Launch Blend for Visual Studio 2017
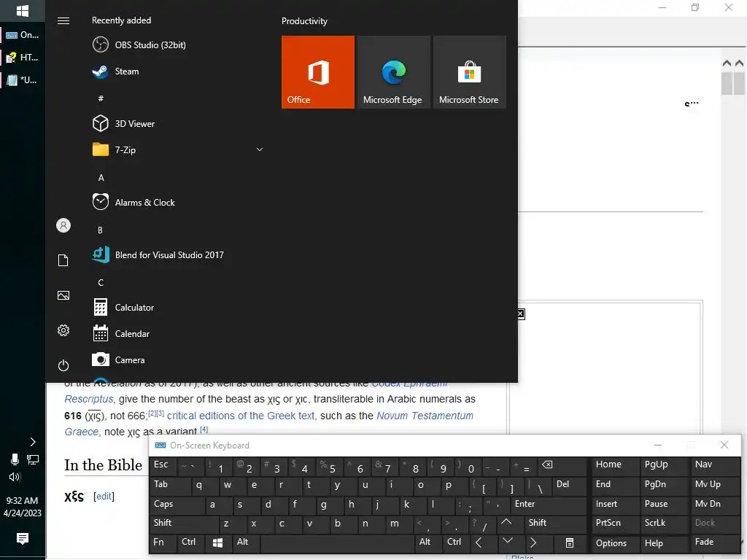The width and height of the screenshot is (747, 560). click(158, 254)
